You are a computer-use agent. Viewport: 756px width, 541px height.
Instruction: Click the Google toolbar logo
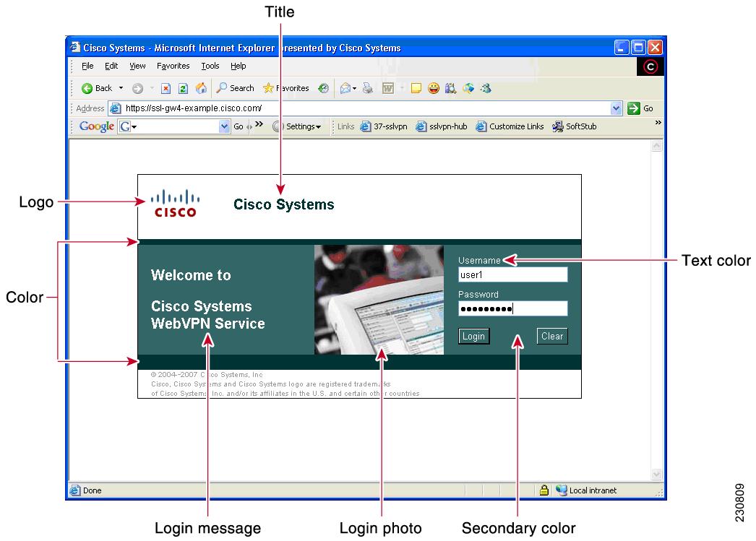(96, 126)
